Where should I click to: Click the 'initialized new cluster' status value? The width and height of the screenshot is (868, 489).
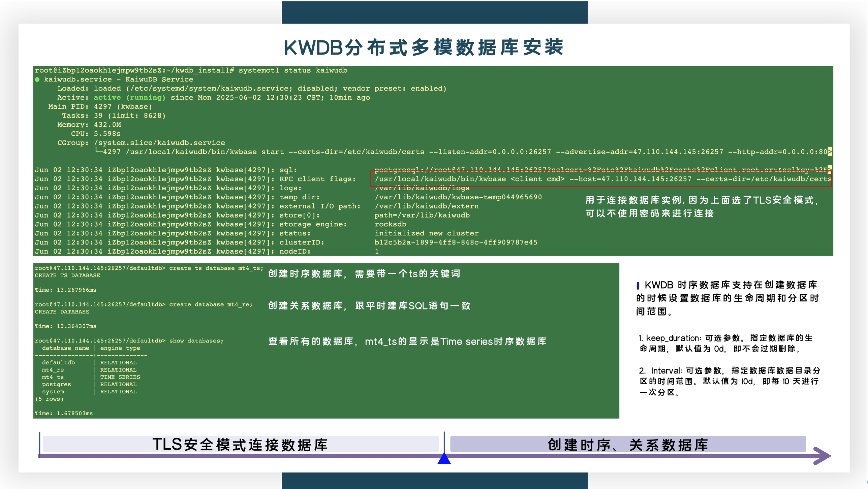(426, 233)
